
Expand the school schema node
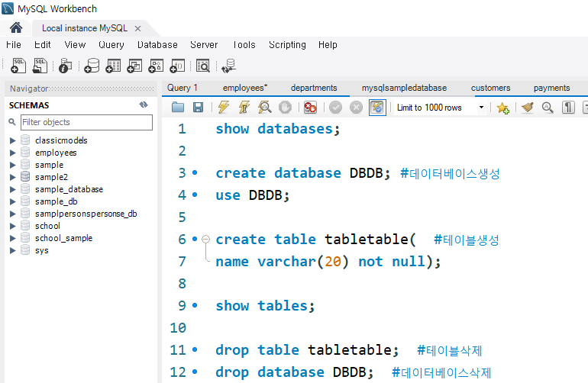[13, 226]
